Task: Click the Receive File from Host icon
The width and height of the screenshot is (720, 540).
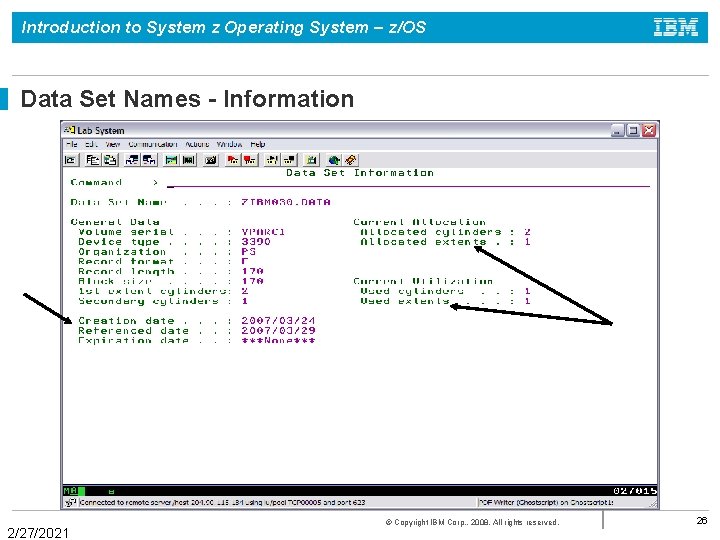Action: point(149,160)
